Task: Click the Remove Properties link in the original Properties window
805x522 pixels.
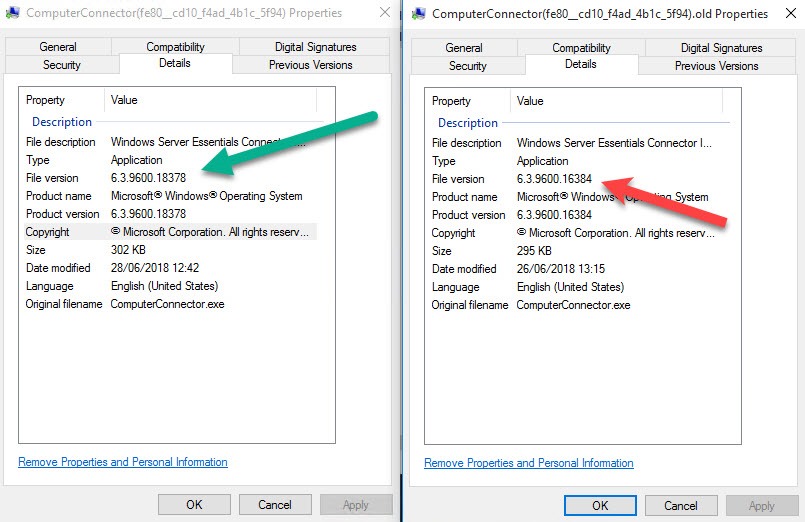Action: tap(122, 462)
